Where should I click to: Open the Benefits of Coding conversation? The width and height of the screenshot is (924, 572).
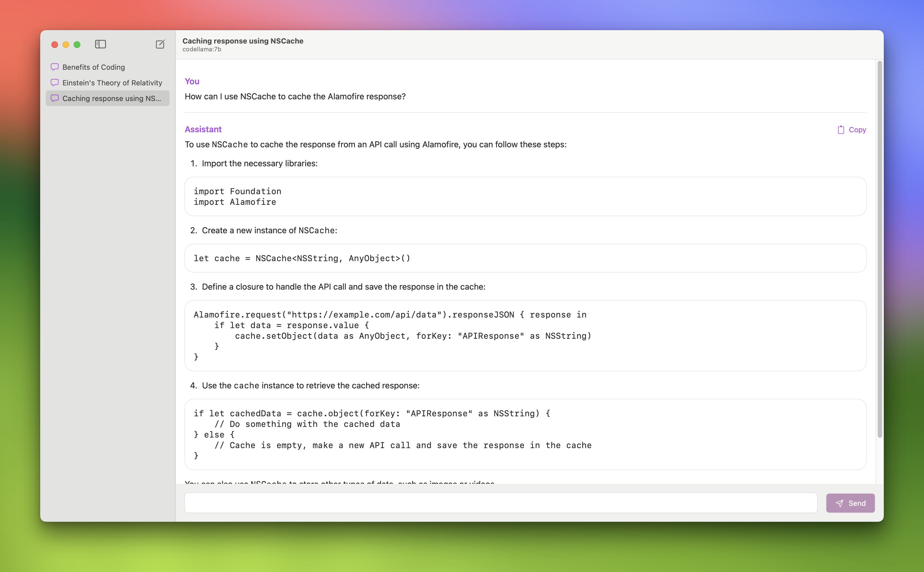coord(93,67)
